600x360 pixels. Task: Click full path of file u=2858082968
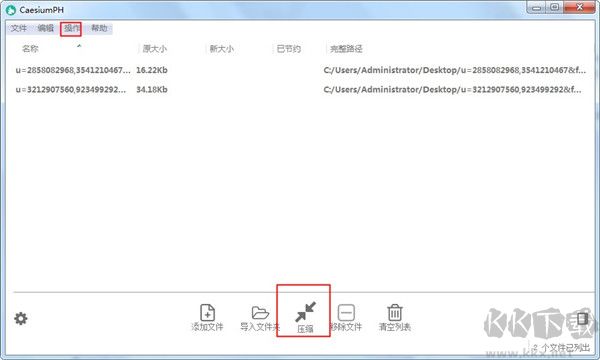(x=454, y=70)
